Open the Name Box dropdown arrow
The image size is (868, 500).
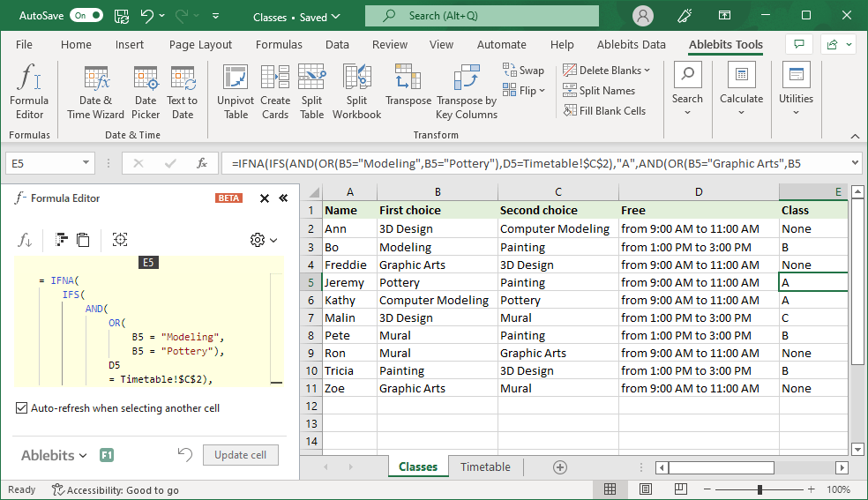86,162
